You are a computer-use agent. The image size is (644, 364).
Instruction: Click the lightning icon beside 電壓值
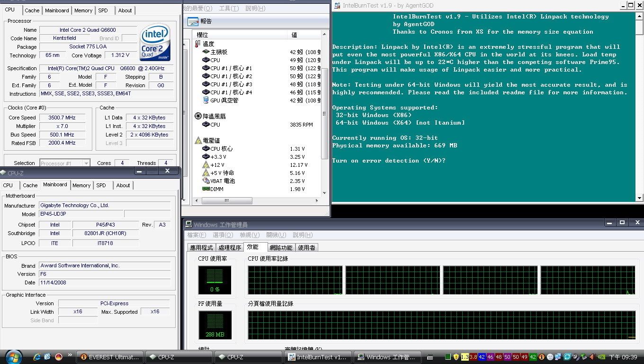point(198,141)
